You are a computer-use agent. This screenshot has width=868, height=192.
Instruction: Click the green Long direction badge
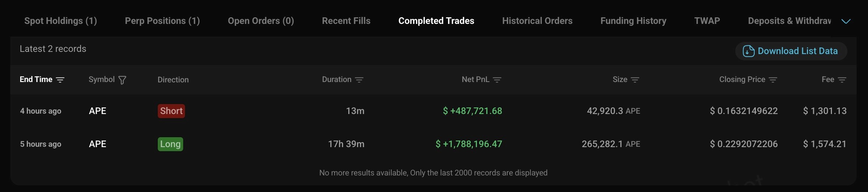[170, 144]
